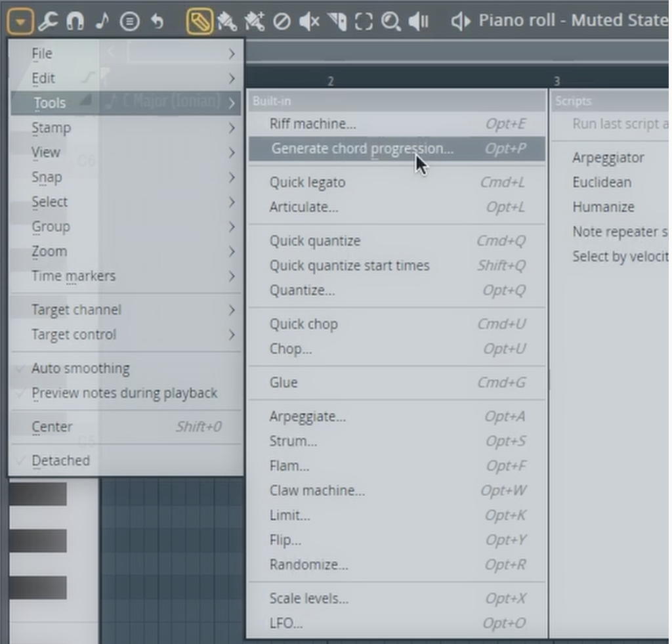Run the Humanize script
Screen dimensions: 672x644
tap(610, 207)
